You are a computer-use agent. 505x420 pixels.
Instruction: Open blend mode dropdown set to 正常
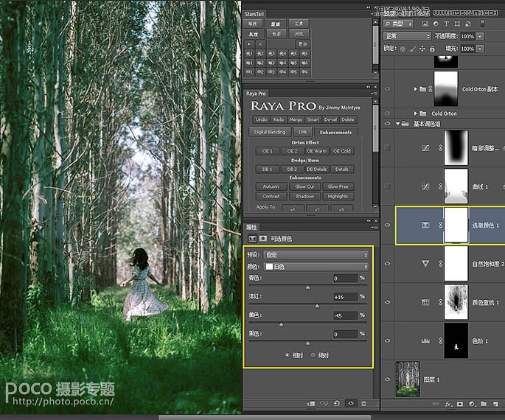(x=407, y=36)
